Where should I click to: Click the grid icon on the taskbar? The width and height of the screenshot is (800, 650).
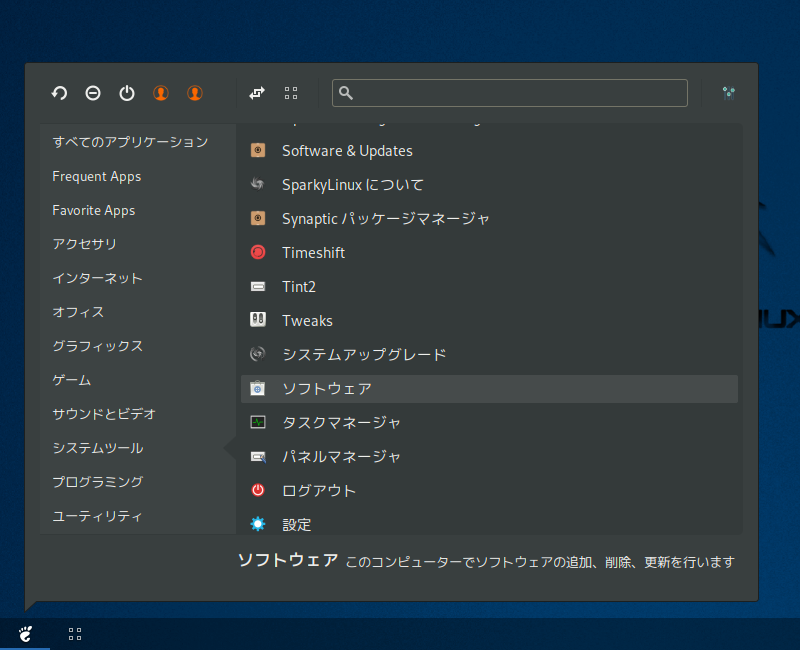tap(75, 634)
